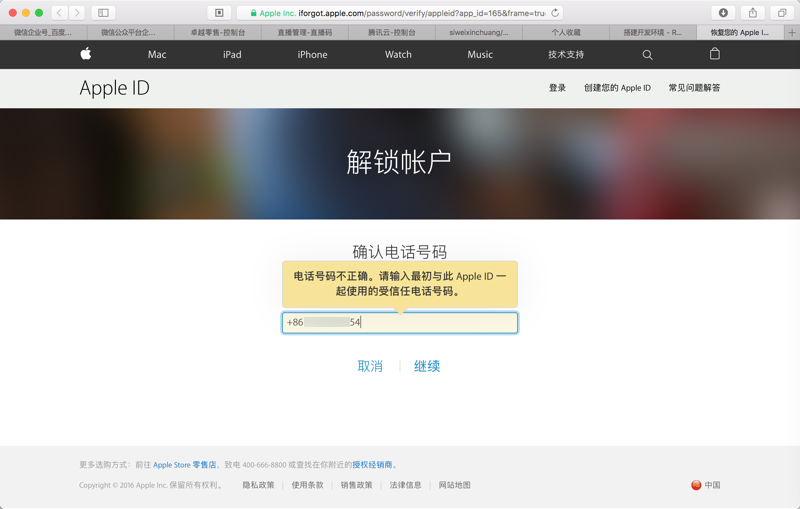This screenshot has height=509, width=800.
Task: Click the Safari back arrow button
Action: click(x=59, y=13)
